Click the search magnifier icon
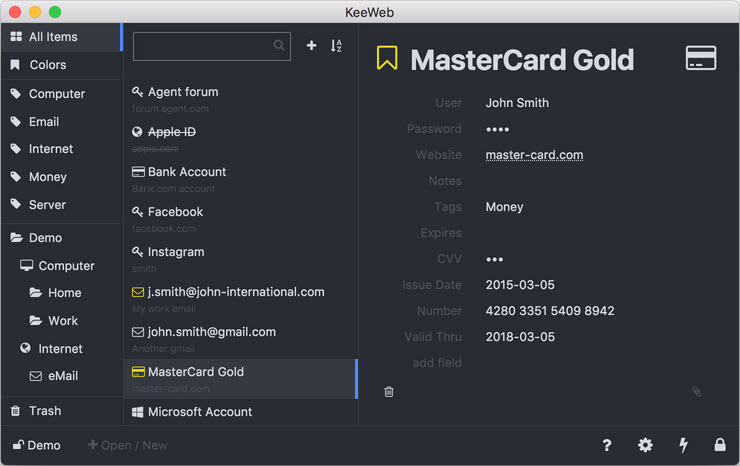740x466 pixels. coord(279,45)
